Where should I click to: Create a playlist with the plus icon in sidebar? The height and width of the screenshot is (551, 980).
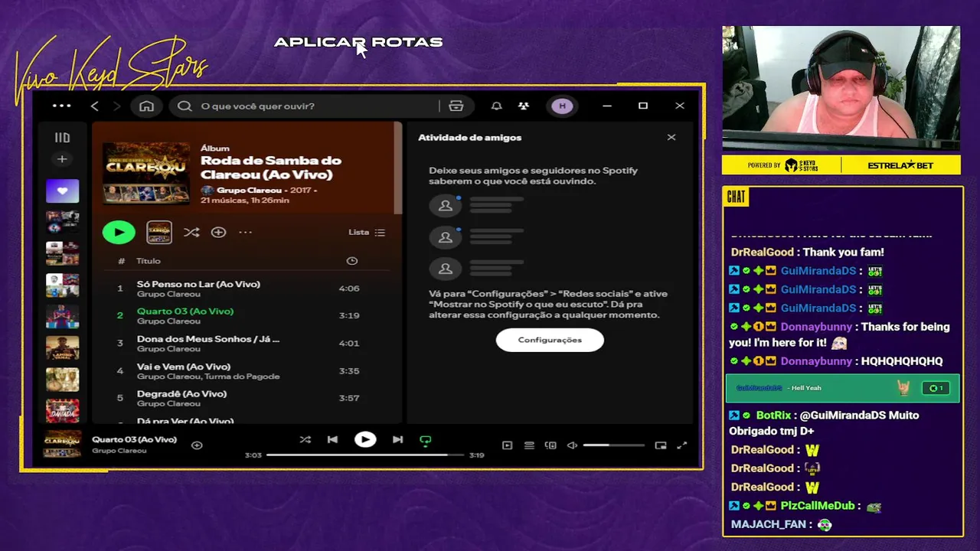pyautogui.click(x=62, y=159)
